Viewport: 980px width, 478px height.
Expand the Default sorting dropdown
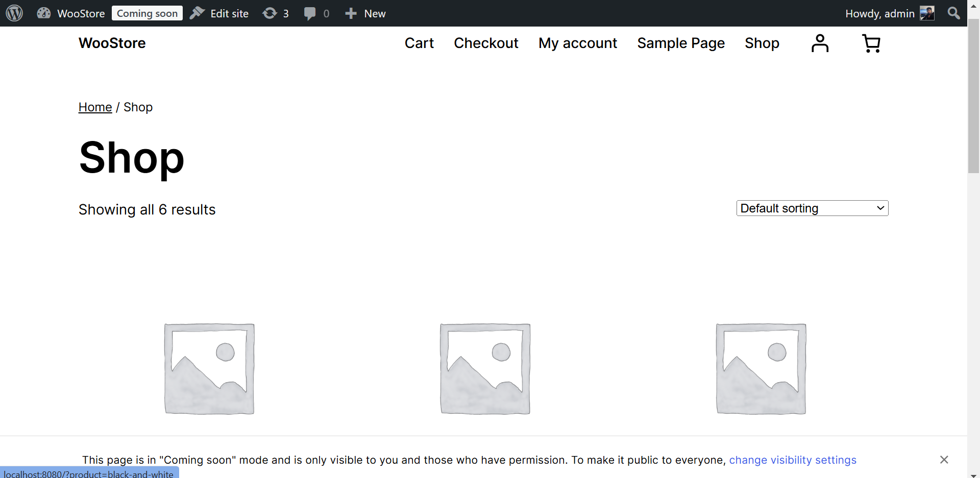pos(812,208)
